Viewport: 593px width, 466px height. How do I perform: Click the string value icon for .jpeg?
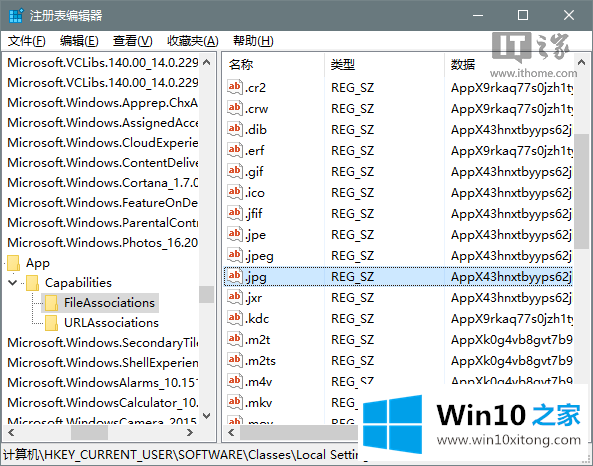pyautogui.click(x=234, y=255)
